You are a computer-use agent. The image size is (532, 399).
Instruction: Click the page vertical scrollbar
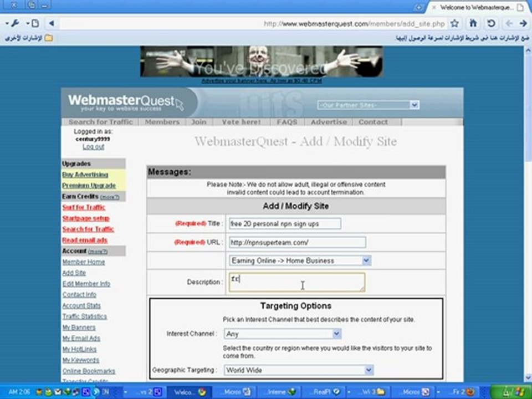pyautogui.click(x=528, y=214)
